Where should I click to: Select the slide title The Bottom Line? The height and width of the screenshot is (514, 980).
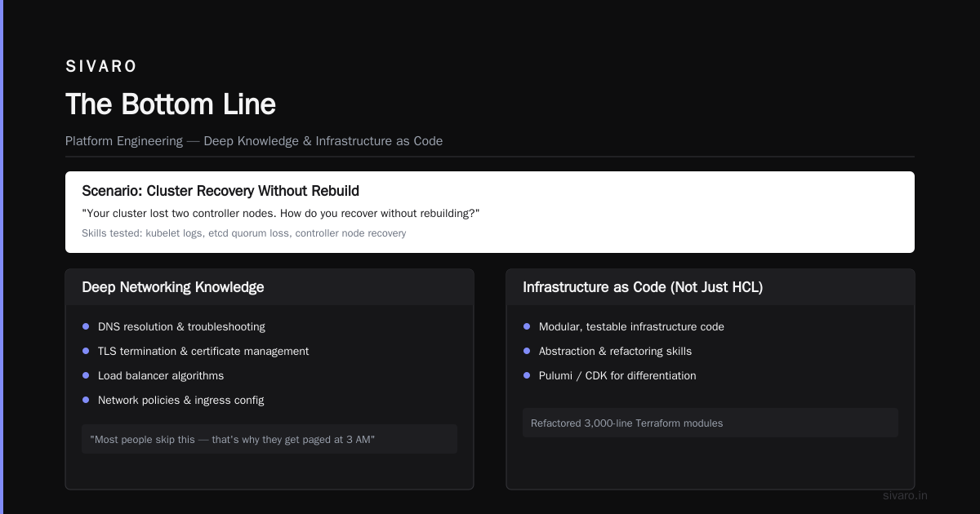(171, 104)
